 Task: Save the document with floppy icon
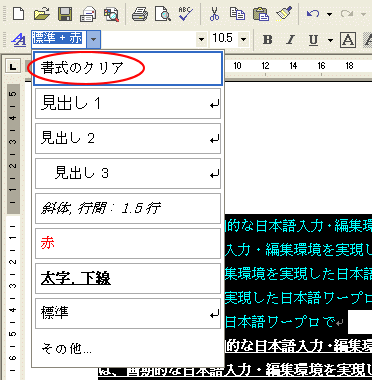tap(65, 14)
